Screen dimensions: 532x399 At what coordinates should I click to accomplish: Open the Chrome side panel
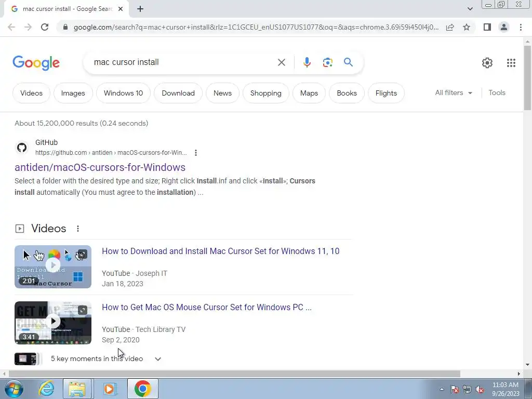(x=487, y=27)
